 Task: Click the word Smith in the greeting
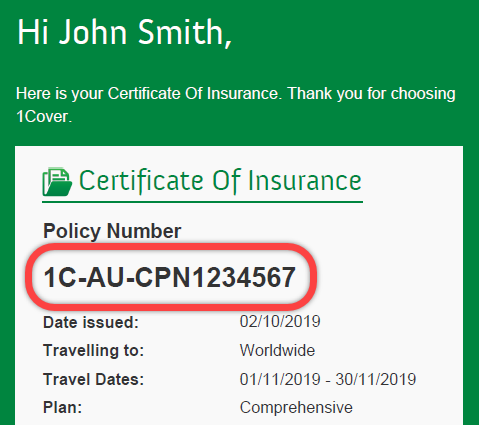tap(181, 32)
